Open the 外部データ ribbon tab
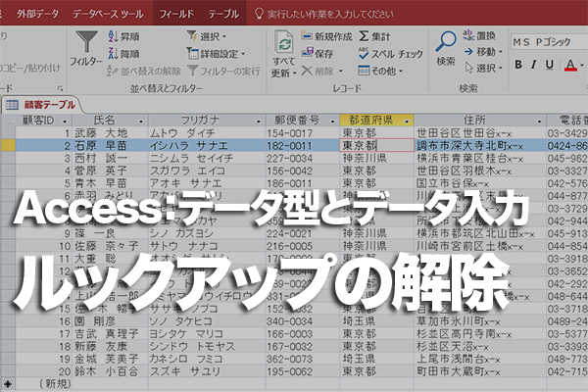 [37, 14]
